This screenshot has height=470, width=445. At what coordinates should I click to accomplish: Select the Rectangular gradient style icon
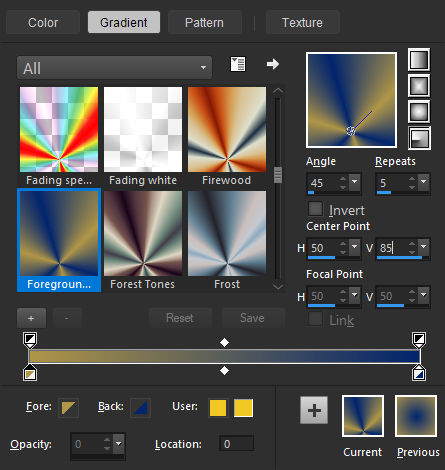pyautogui.click(x=419, y=86)
